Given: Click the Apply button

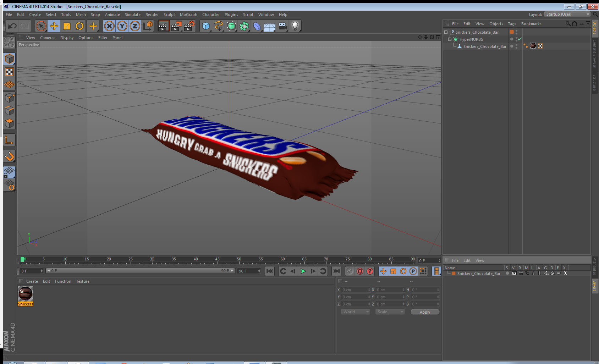Looking at the screenshot, I should [425, 312].
